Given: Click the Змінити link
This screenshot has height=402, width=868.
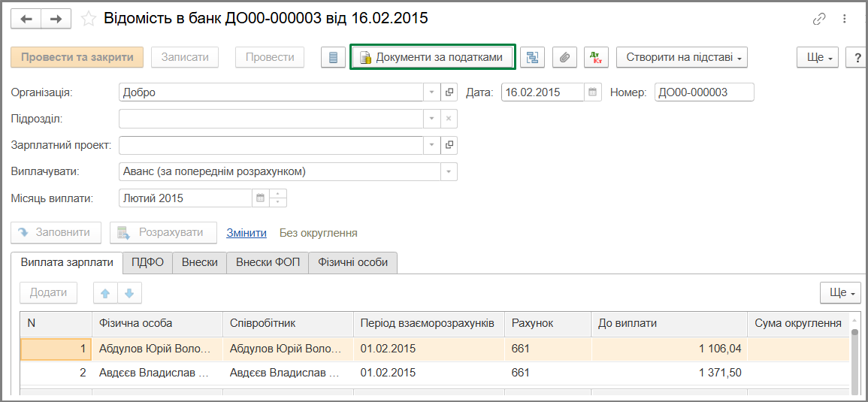Looking at the screenshot, I should click(246, 233).
